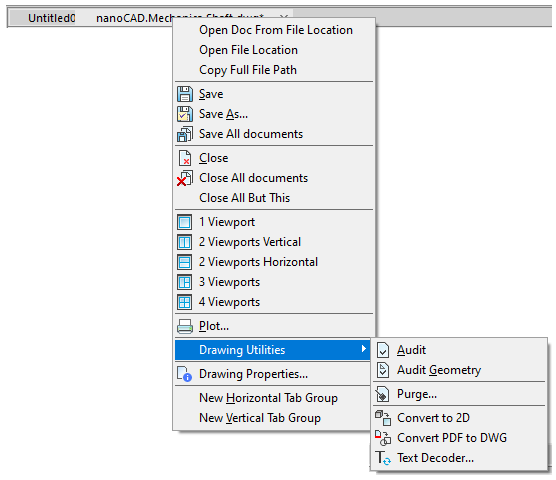Choose Close from the tab menu

pos(274,158)
